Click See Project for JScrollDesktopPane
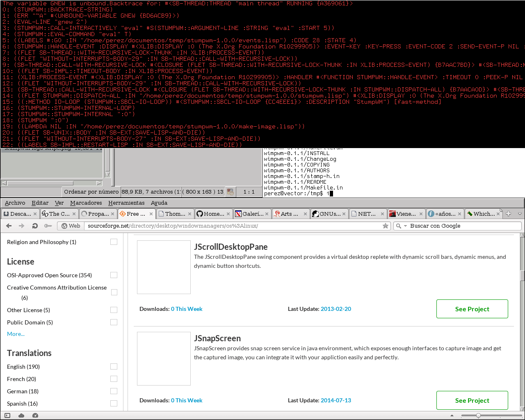 (472, 309)
